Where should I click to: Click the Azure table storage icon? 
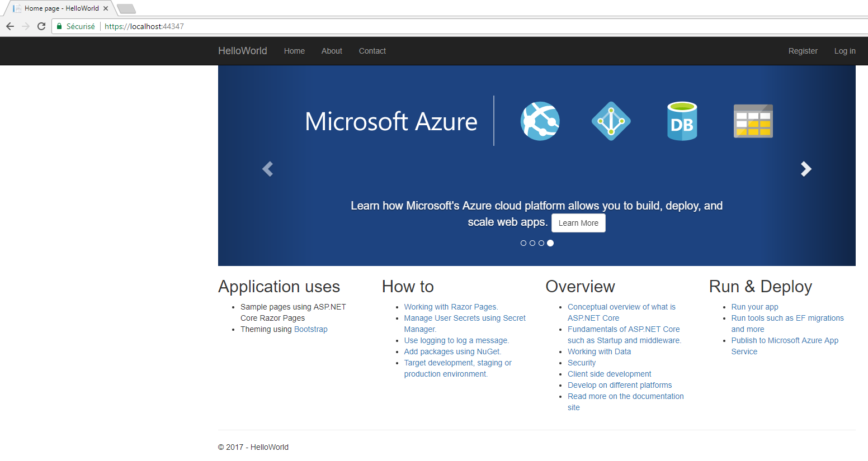(753, 121)
